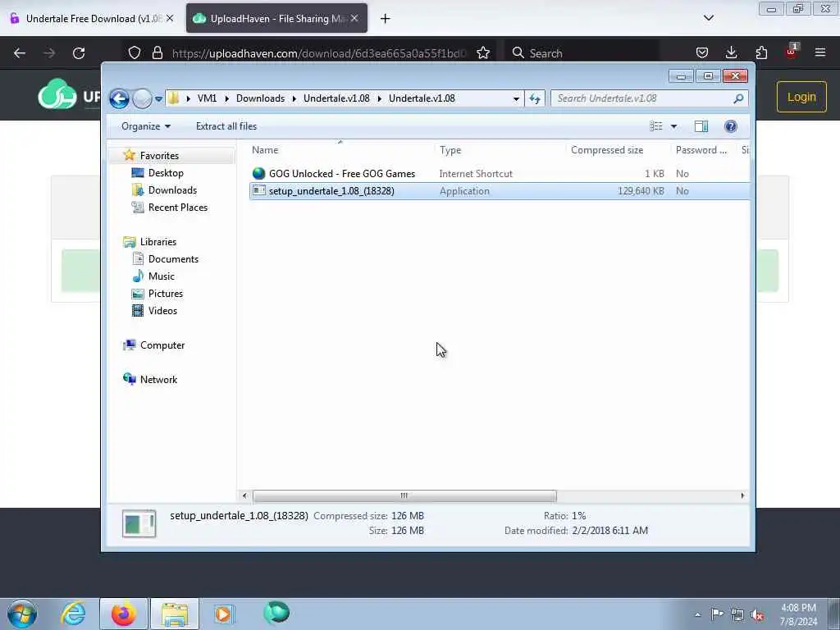Image resolution: width=840 pixels, height=630 pixels.
Task: Click the UploadHaven Login button
Action: [801, 97]
